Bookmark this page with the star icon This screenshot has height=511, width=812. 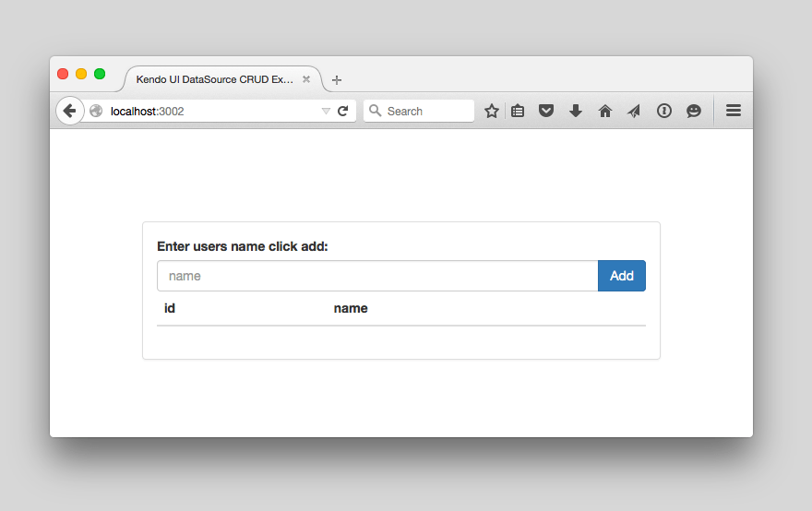492,111
